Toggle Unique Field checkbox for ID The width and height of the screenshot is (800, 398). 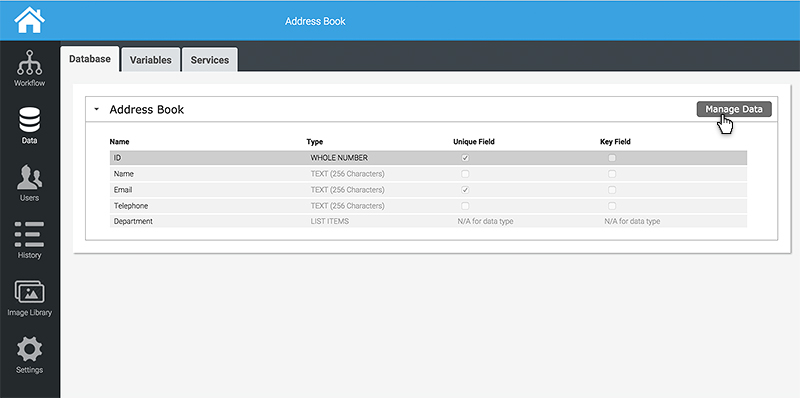click(465, 158)
